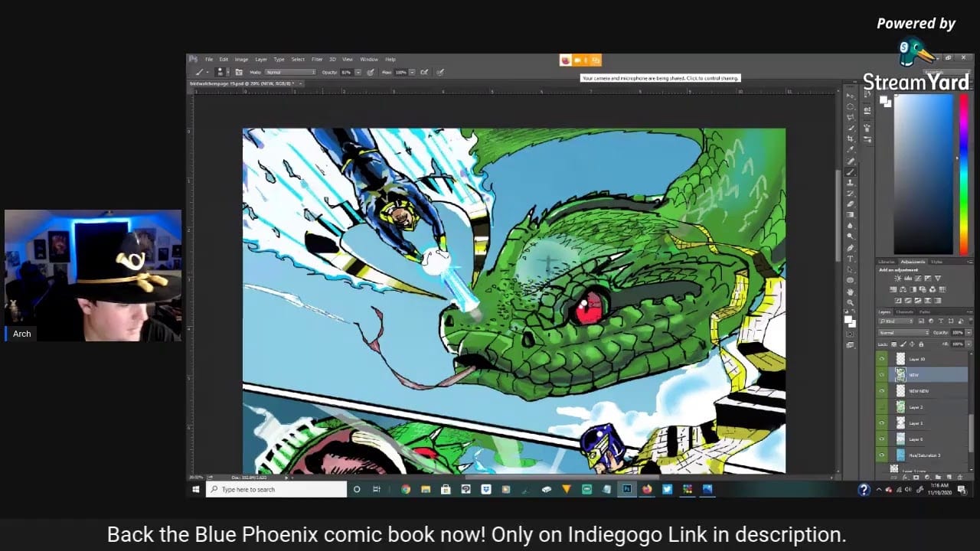Open the brush blending Mode dropdown
The width and height of the screenshot is (980, 551).
pos(289,72)
